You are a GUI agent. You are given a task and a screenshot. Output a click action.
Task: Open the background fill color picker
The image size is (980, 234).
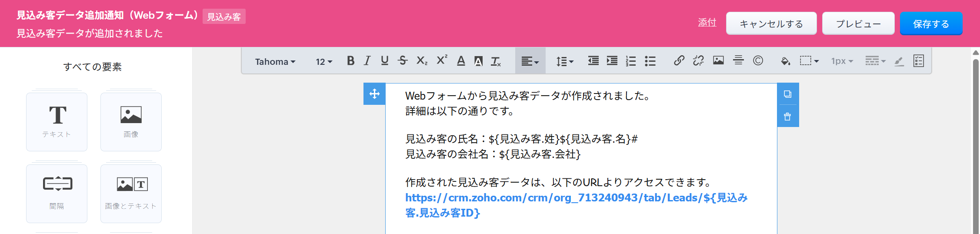click(x=785, y=61)
